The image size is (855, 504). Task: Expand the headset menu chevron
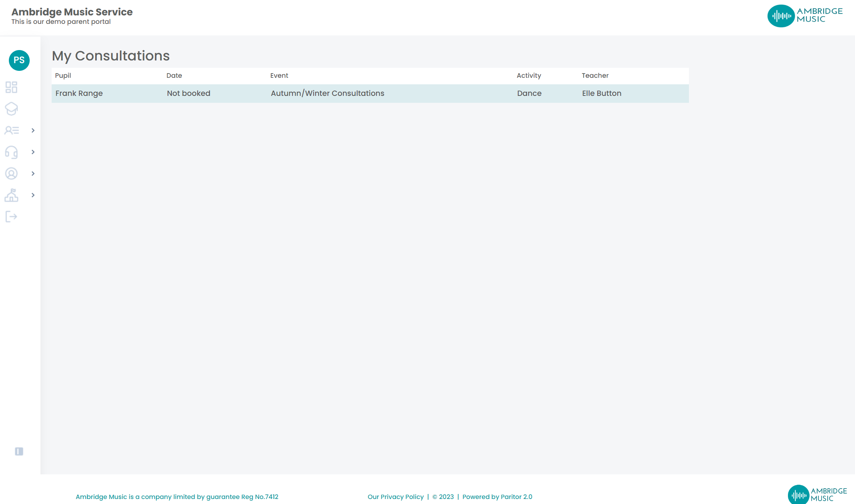[x=33, y=152]
